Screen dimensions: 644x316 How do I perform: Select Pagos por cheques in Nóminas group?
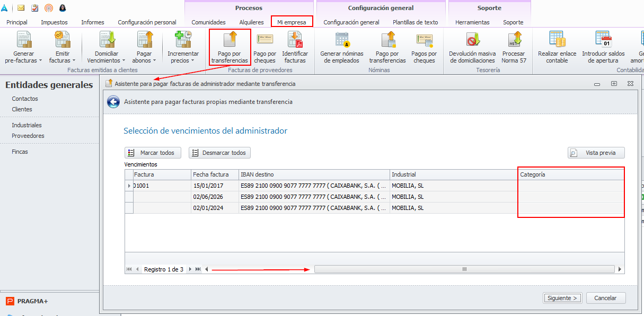click(x=424, y=48)
